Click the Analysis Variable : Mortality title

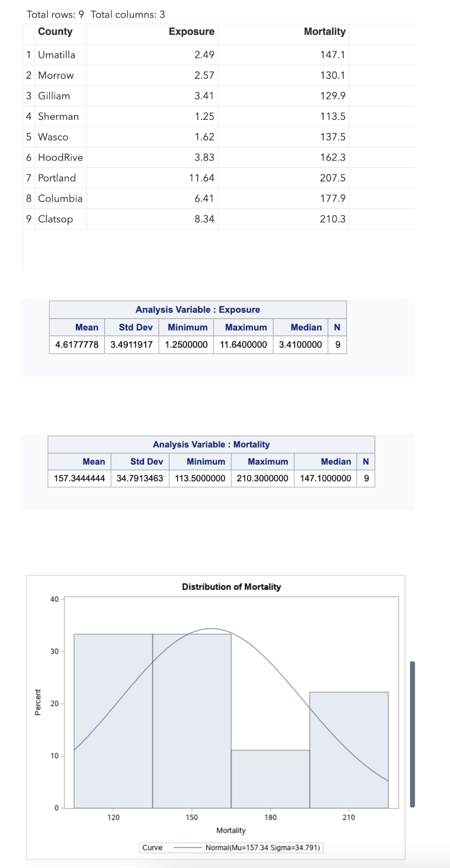(x=211, y=444)
